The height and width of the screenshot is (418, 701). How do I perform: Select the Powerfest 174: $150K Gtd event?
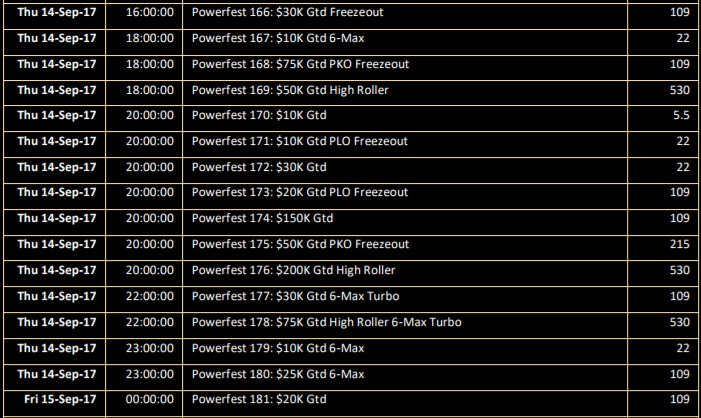tap(262, 218)
